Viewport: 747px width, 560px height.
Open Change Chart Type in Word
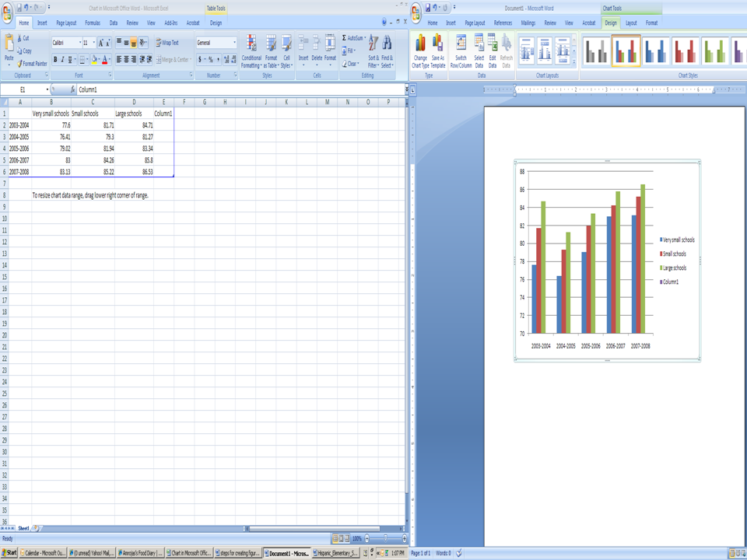[420, 51]
